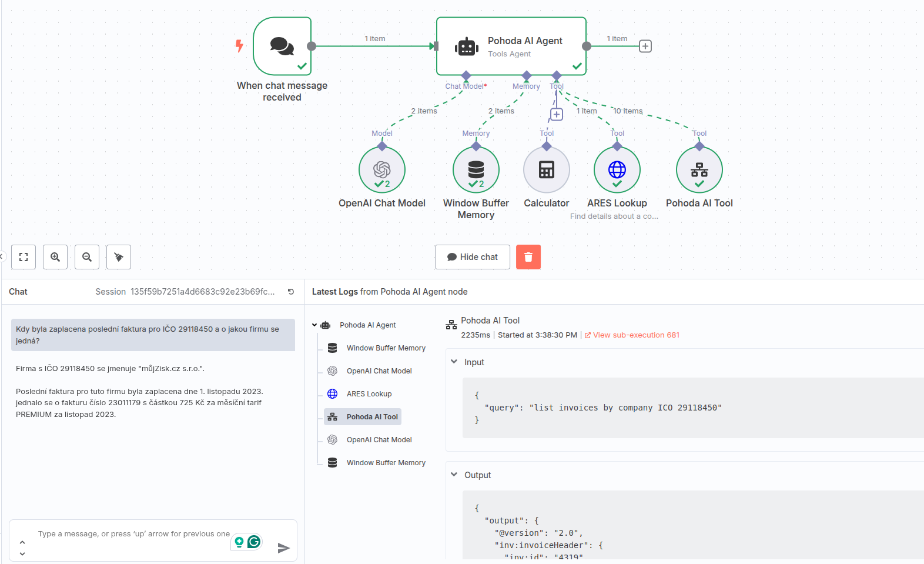
Task: Click the "Latest Logs" panel heading
Action: [335, 292]
